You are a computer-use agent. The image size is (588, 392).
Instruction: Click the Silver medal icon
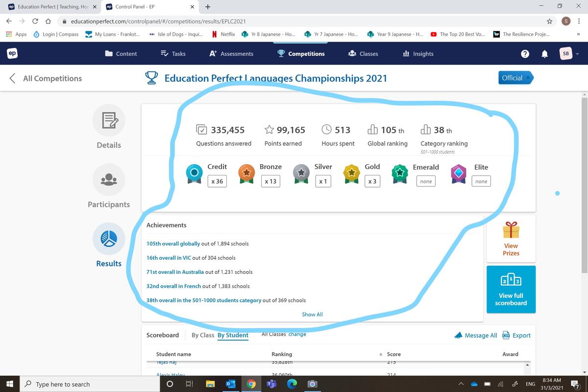(301, 174)
